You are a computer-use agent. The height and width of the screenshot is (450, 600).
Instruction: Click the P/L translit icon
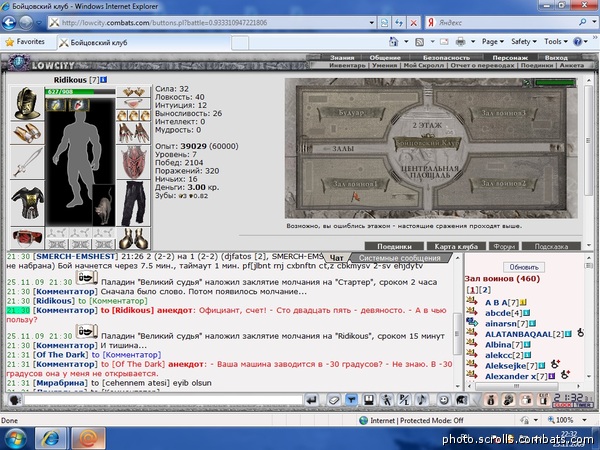click(x=404, y=400)
